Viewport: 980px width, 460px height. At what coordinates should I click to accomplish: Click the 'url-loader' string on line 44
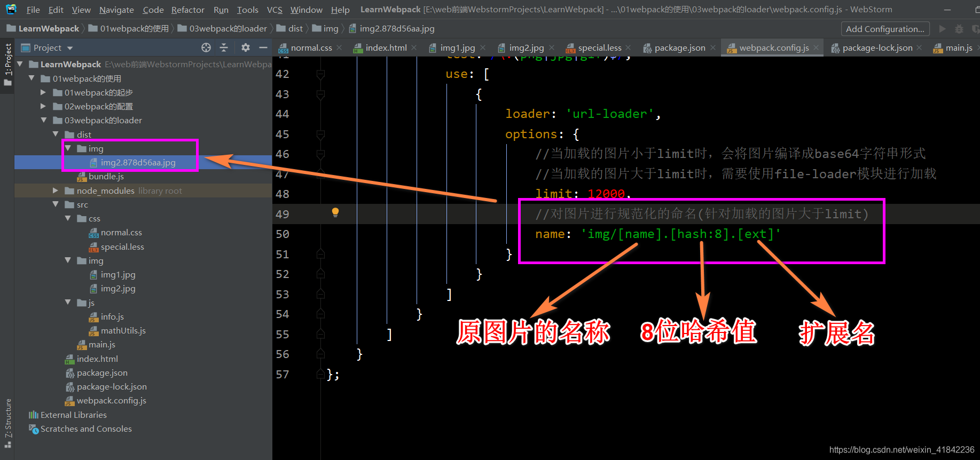(610, 114)
